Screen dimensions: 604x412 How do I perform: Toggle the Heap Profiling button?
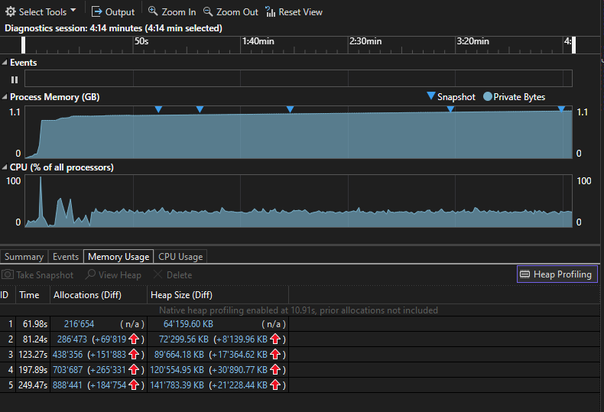pos(557,274)
